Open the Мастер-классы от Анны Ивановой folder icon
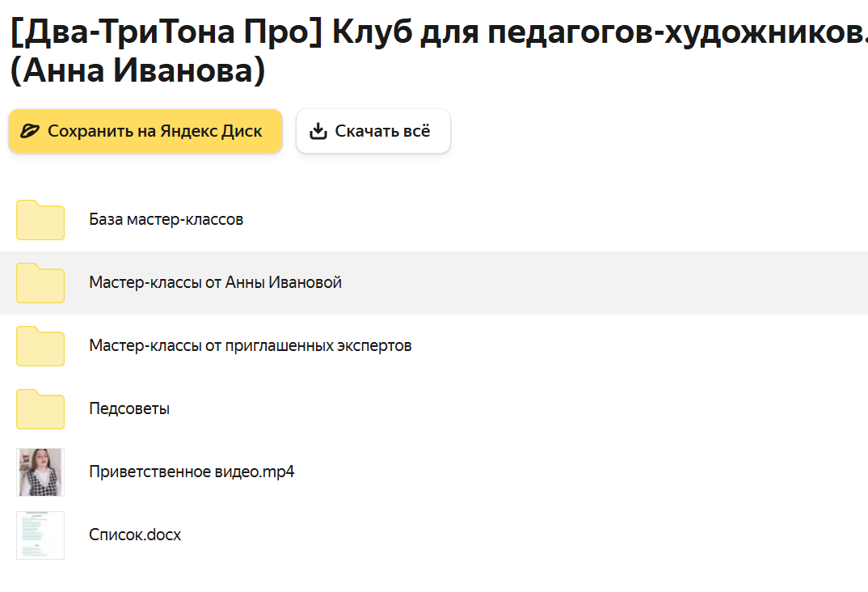This screenshot has height=592, width=868. coord(40,283)
